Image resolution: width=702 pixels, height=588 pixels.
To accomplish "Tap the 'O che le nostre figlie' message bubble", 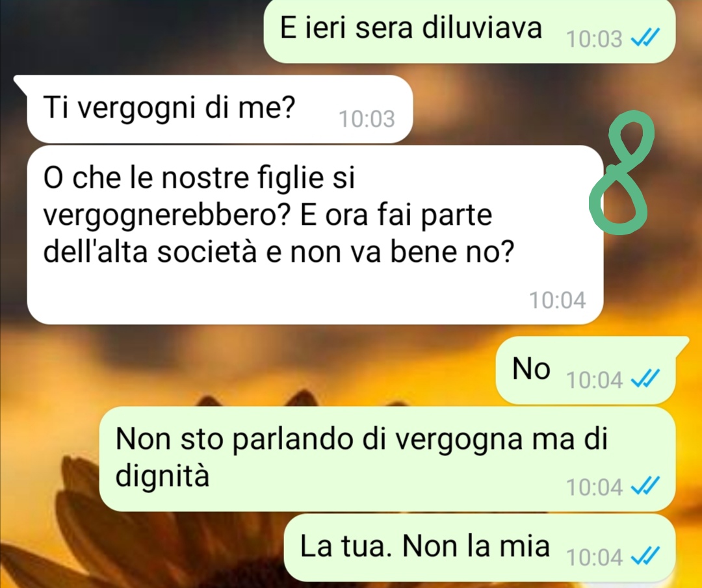I will pos(315,235).
